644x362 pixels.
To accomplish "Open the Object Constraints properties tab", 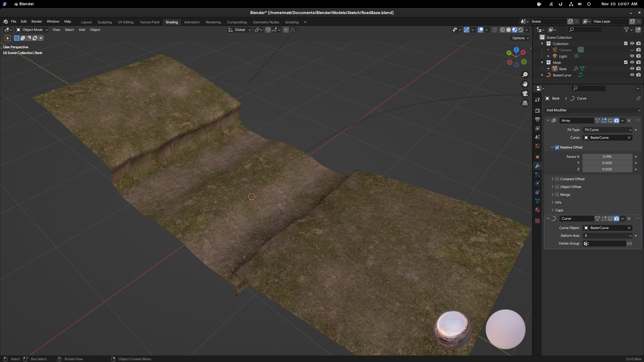I will click(537, 192).
